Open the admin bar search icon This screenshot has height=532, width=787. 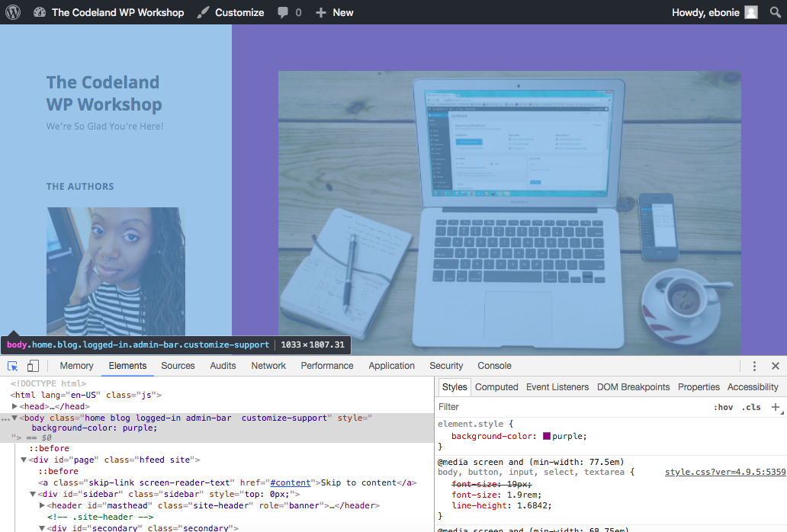pos(776,12)
